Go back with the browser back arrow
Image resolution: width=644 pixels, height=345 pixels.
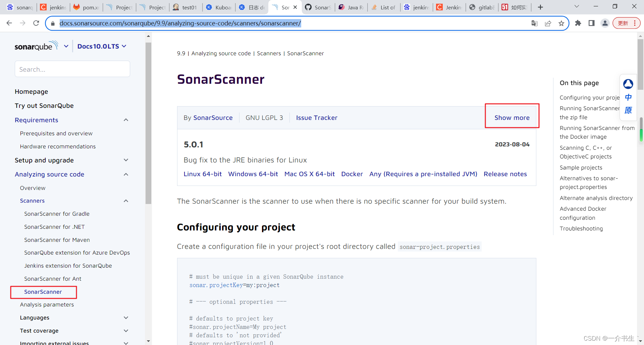(x=9, y=23)
